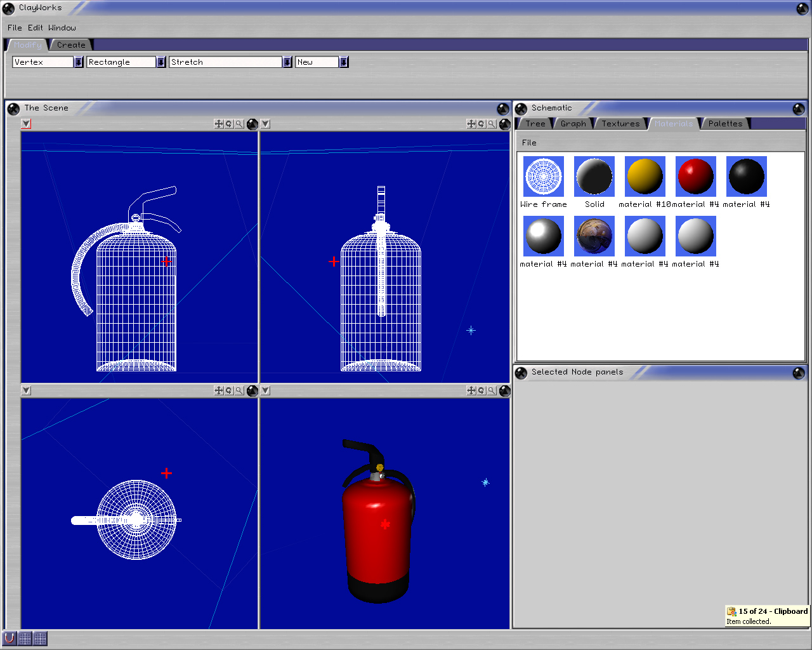Toggle the grid button directly beside the magnet

(x=25, y=638)
